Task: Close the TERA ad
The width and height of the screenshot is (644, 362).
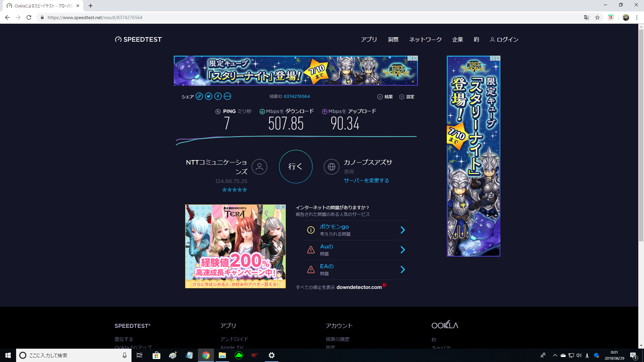Action: click(x=283, y=207)
